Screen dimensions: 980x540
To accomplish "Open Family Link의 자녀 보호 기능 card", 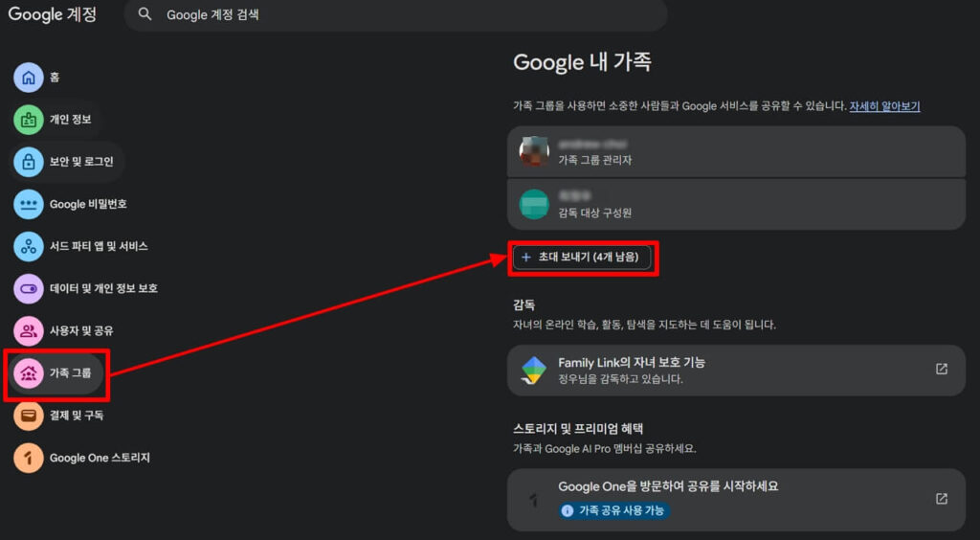I will [x=736, y=370].
